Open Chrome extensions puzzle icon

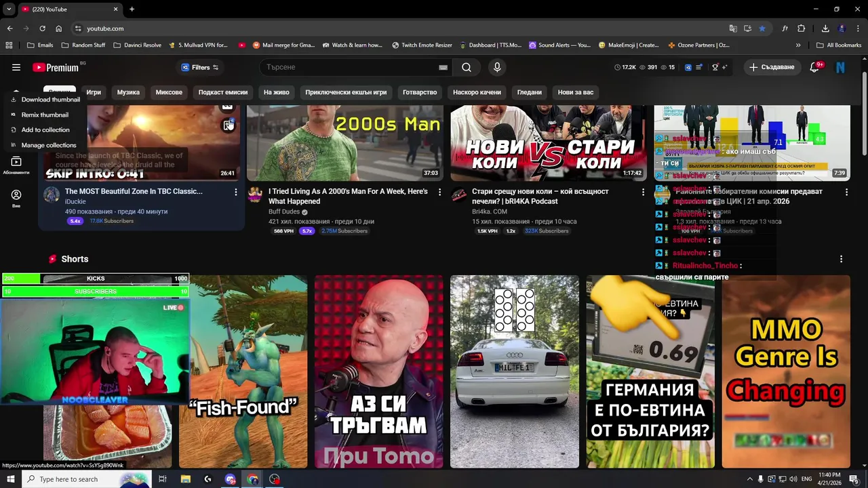[x=802, y=28]
